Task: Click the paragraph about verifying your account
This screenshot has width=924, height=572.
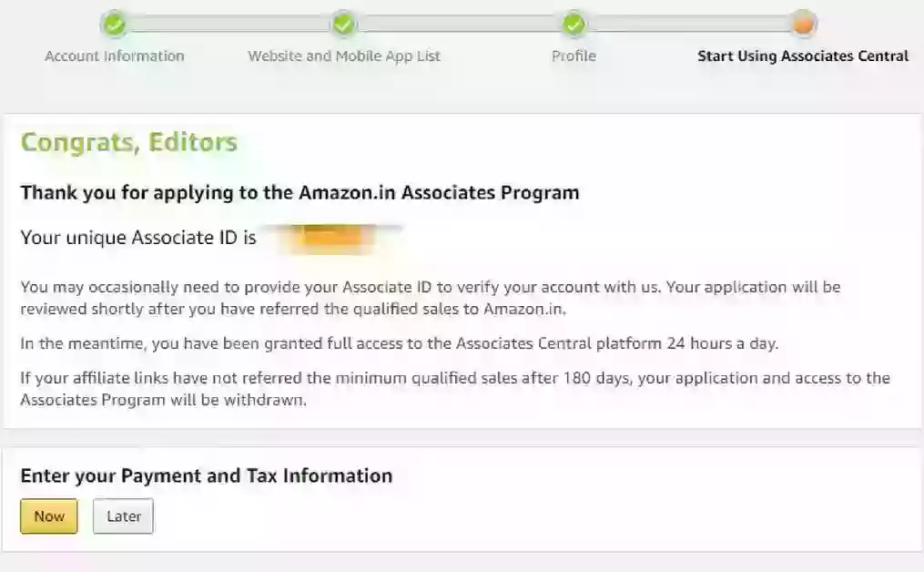Action: [x=431, y=298]
